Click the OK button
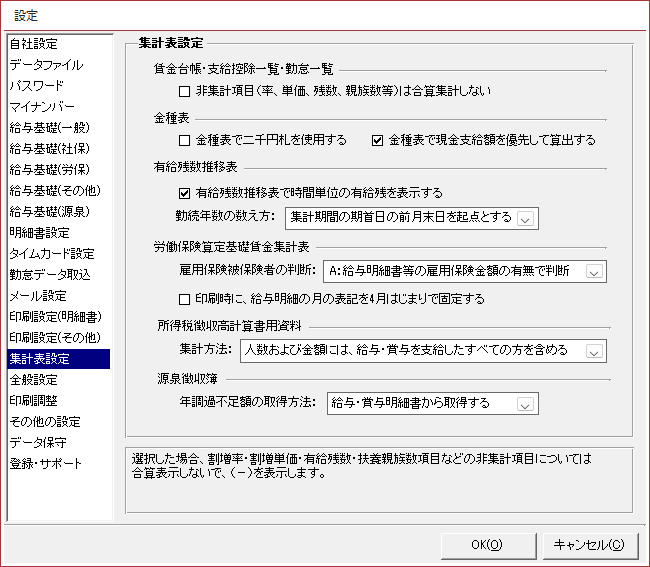650x567 pixels. click(x=486, y=544)
